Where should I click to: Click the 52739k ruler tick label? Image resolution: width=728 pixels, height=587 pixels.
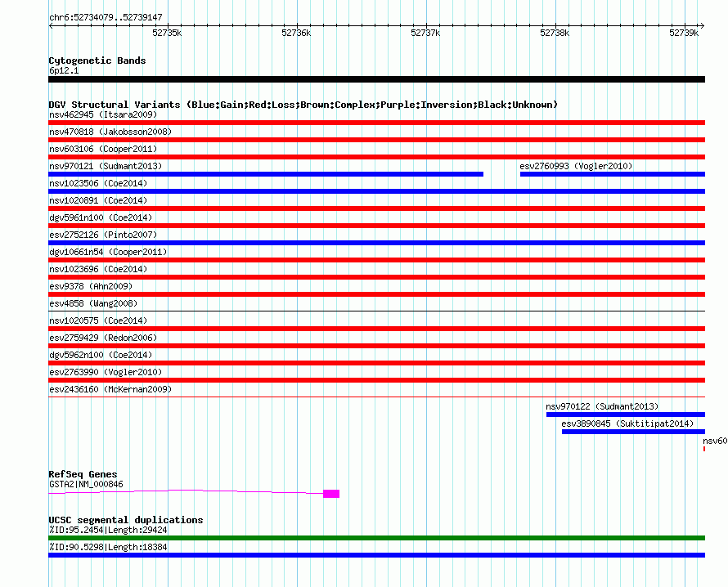click(684, 33)
